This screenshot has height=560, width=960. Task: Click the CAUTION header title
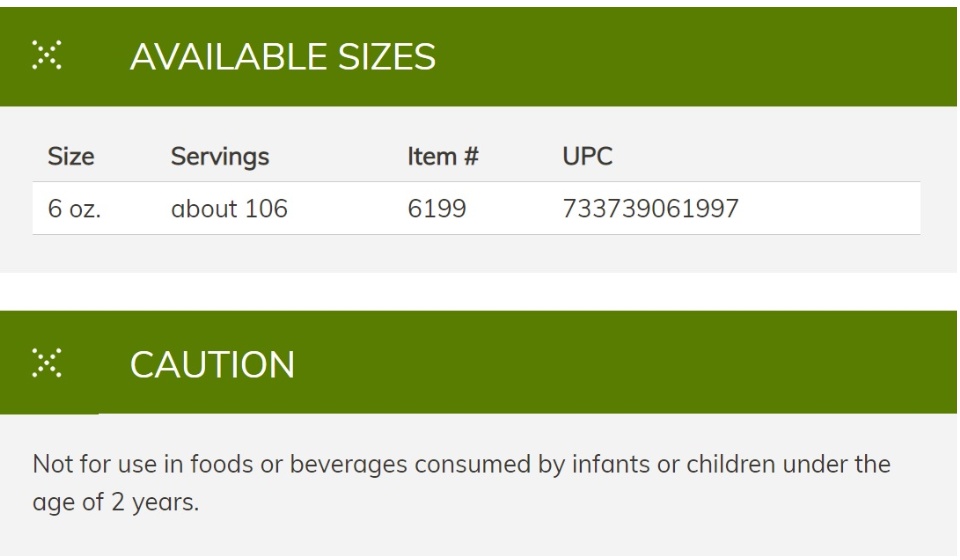[x=212, y=365]
